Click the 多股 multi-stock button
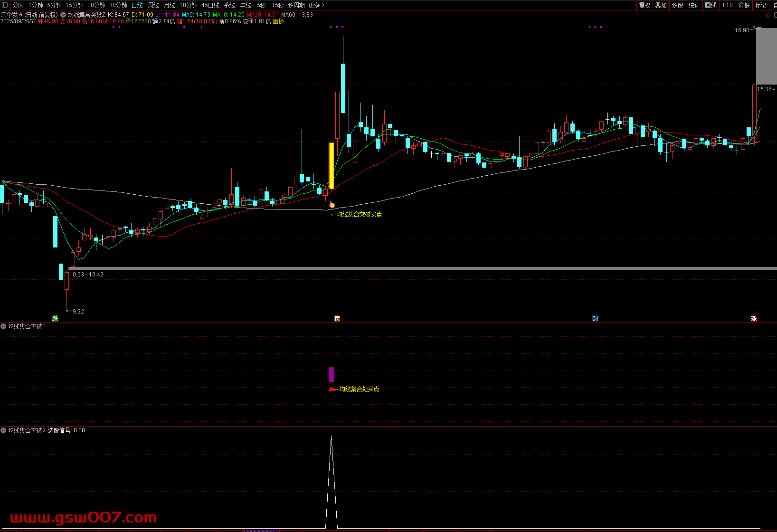This screenshot has width=777, height=532. (x=677, y=5)
